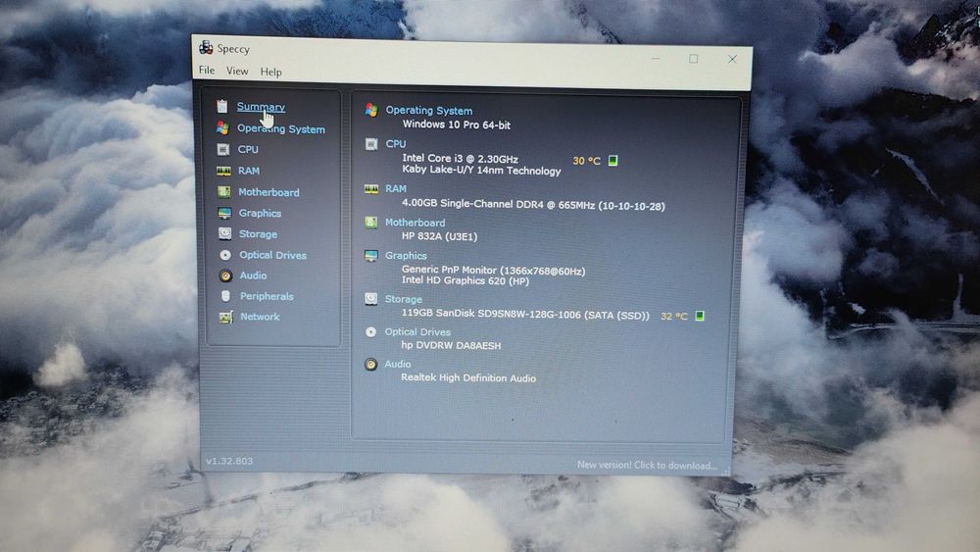Click Motherboard icon in summary pane
The image size is (980, 552).
(x=371, y=223)
